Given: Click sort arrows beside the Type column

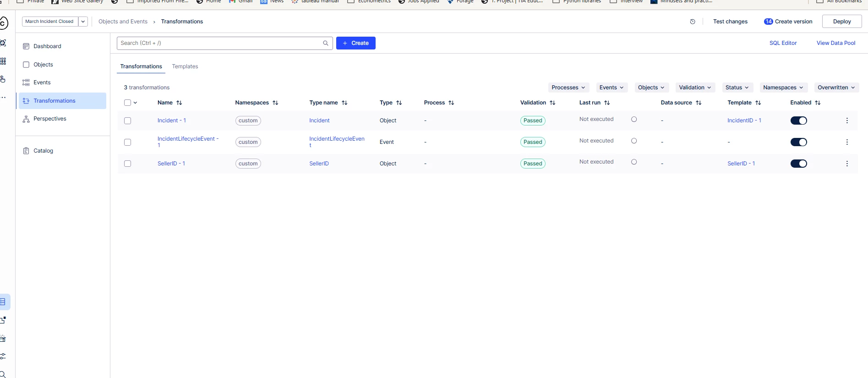Looking at the screenshot, I should coord(399,103).
